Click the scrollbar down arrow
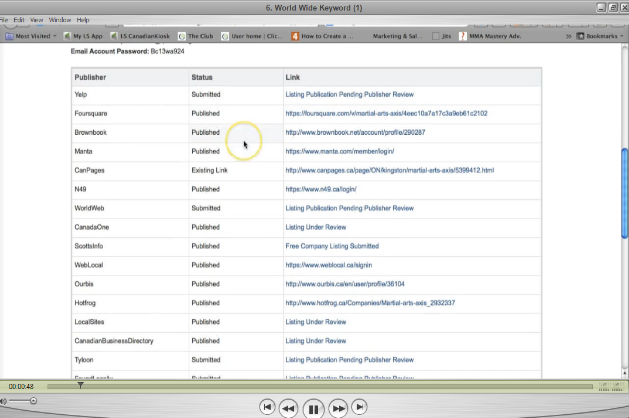 pyautogui.click(x=625, y=373)
